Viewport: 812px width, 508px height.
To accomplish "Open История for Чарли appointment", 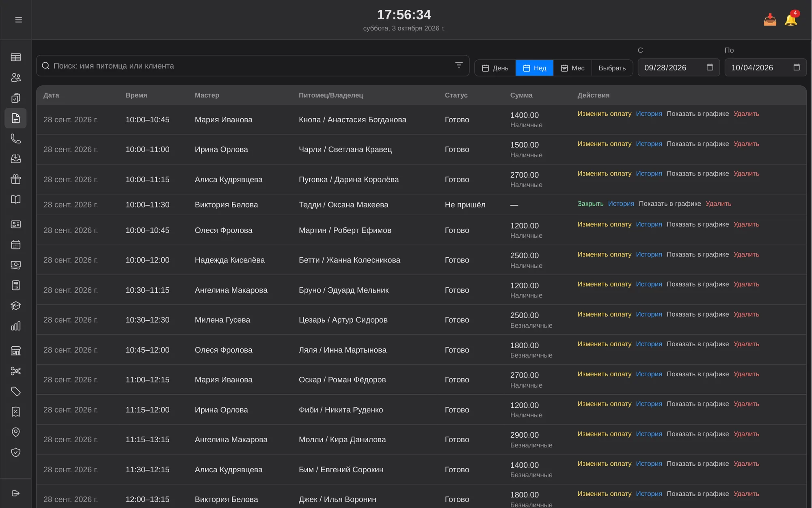I will coord(649,144).
